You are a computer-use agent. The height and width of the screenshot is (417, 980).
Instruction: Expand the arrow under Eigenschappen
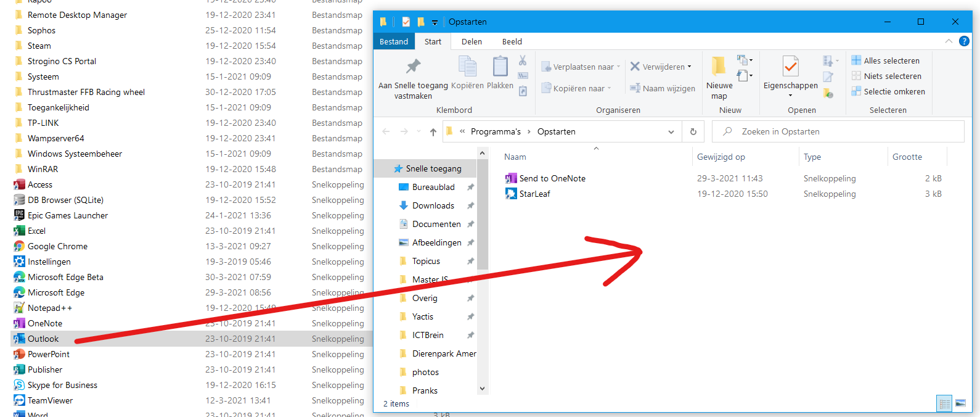(790, 96)
